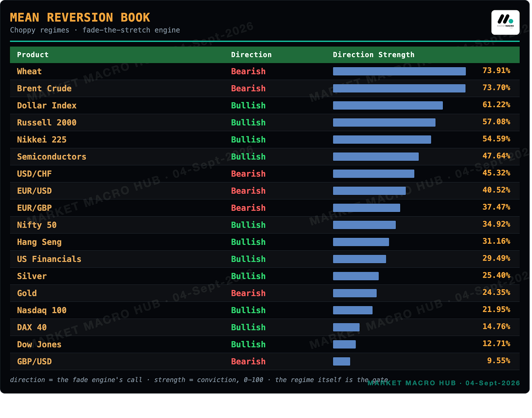Click the Product column header
The image size is (532, 418).
coord(33,55)
